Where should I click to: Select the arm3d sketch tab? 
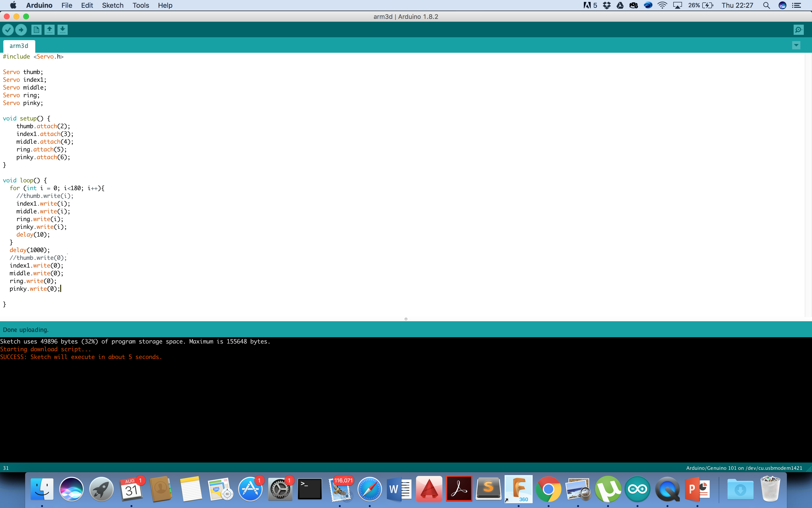(x=19, y=46)
